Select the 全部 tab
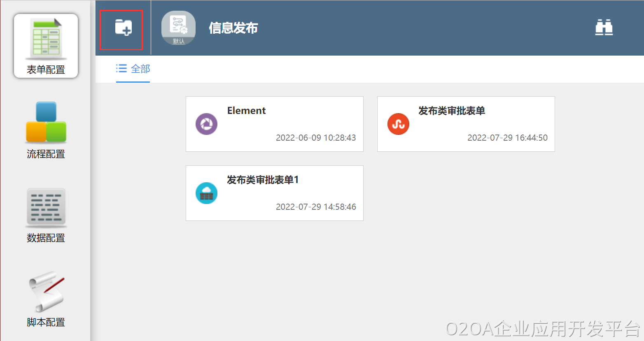 tap(133, 69)
